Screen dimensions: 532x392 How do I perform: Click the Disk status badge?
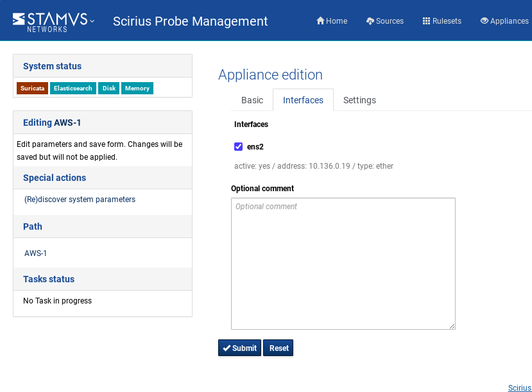(x=109, y=89)
